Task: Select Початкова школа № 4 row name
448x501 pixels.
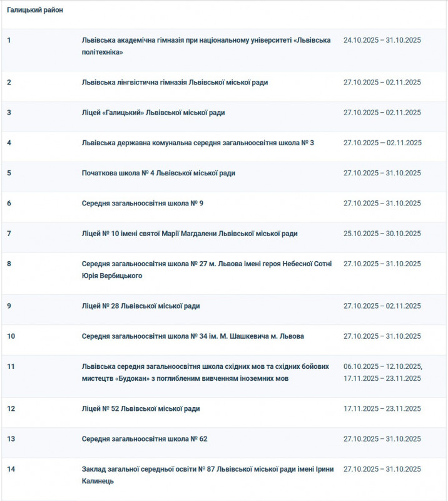Action: click(158, 173)
